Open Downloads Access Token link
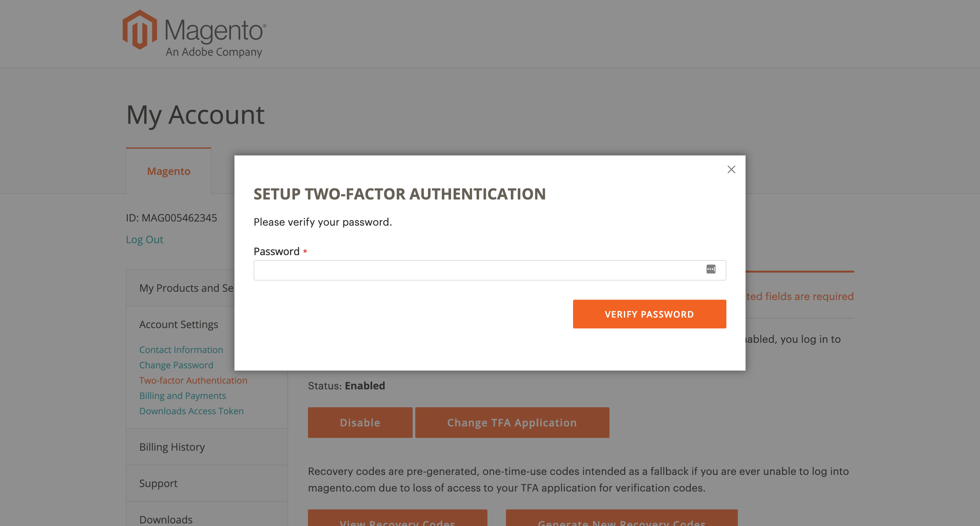The image size is (980, 526). (191, 411)
